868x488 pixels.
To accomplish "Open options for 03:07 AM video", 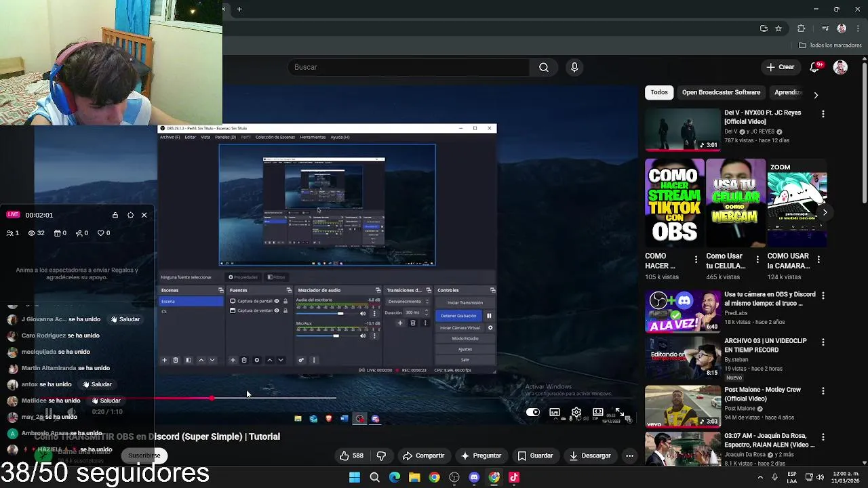I will (823, 437).
